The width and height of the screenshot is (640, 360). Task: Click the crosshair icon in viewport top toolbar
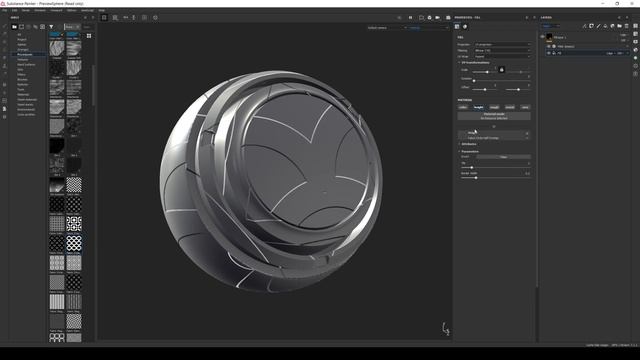click(155, 18)
